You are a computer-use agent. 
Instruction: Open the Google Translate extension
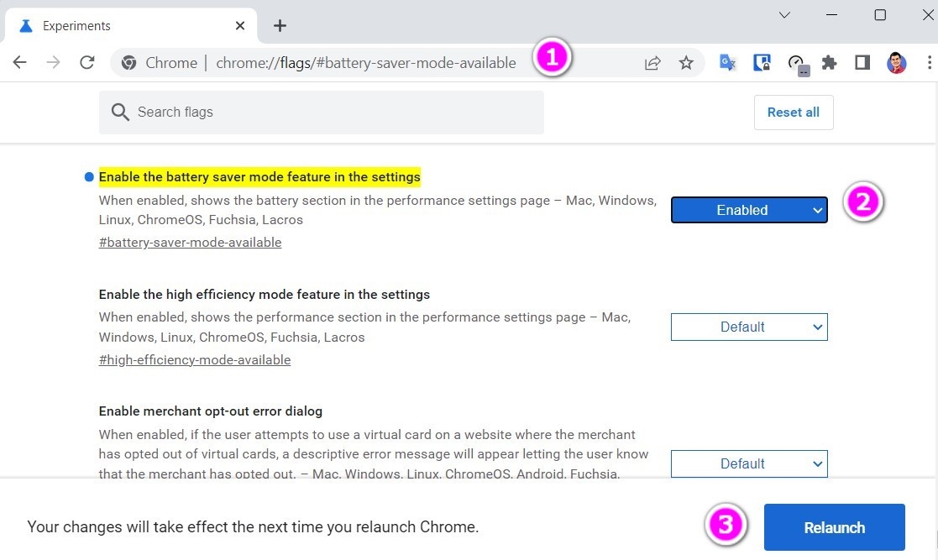[x=727, y=63]
